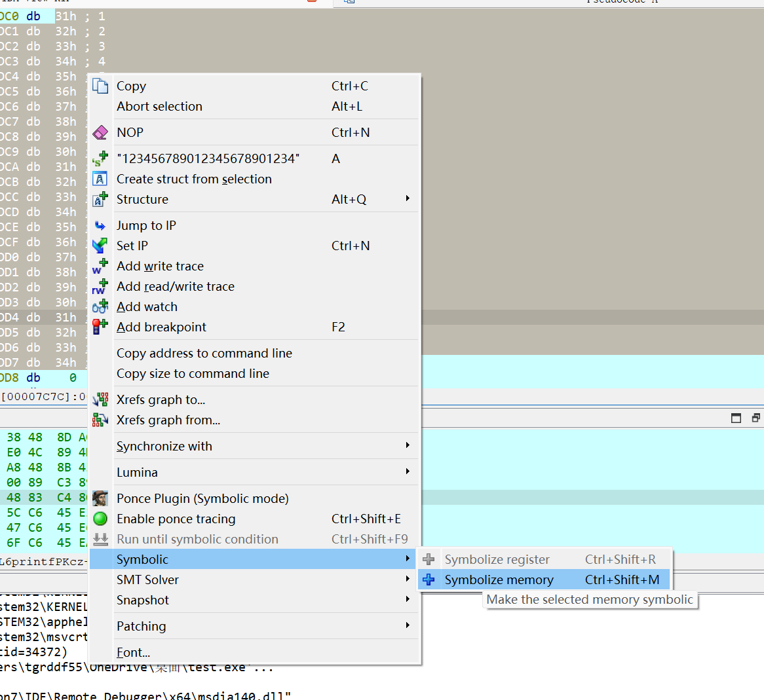This screenshot has height=700, width=764.
Task: Expand the Lumina submenu
Action: (x=408, y=471)
